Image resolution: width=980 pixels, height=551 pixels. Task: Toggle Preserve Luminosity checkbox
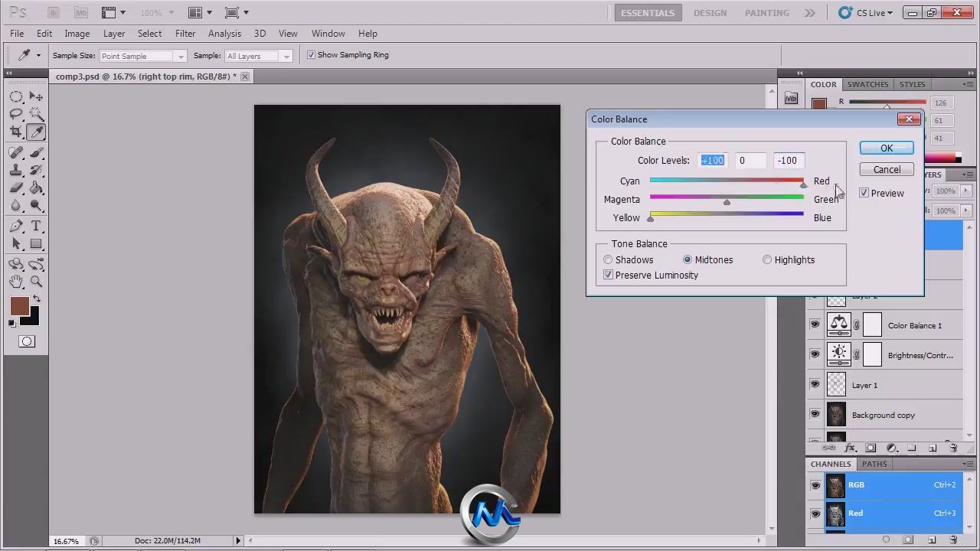coord(609,275)
